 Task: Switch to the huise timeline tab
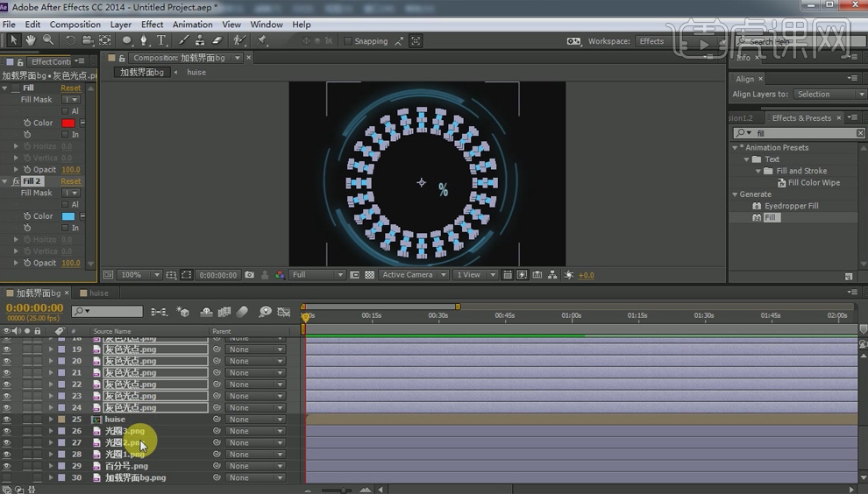tap(98, 293)
